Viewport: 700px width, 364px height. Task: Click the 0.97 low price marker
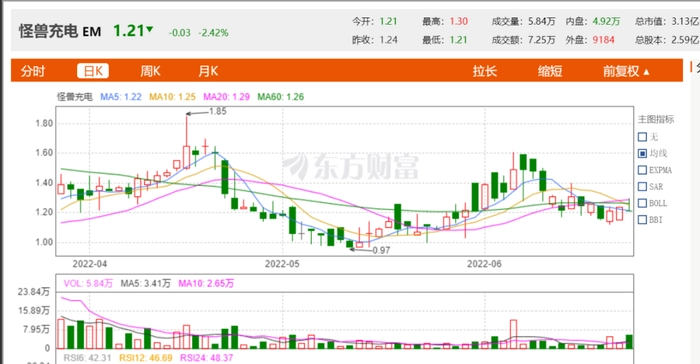click(381, 250)
